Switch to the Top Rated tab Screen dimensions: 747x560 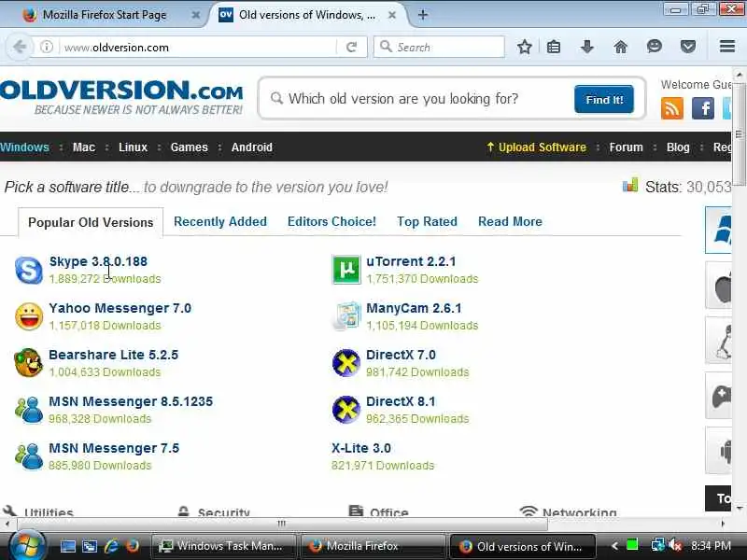point(427,221)
